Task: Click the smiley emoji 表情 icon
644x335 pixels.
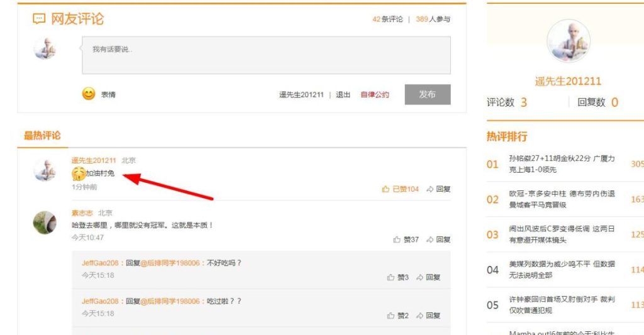Action: [x=89, y=94]
